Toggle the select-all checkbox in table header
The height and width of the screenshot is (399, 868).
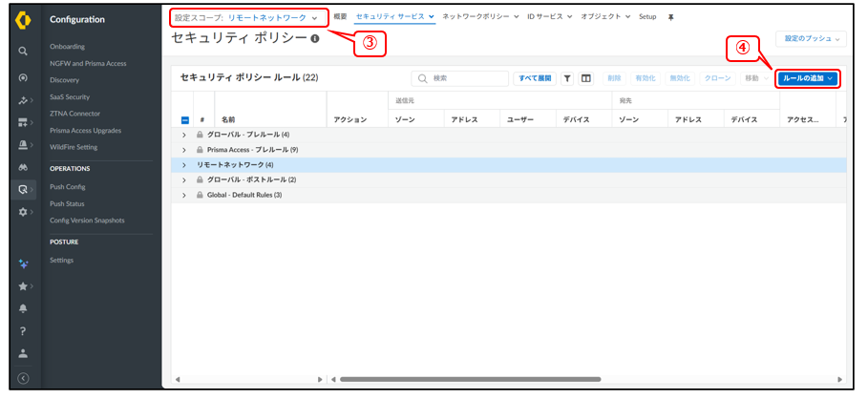pyautogui.click(x=185, y=119)
